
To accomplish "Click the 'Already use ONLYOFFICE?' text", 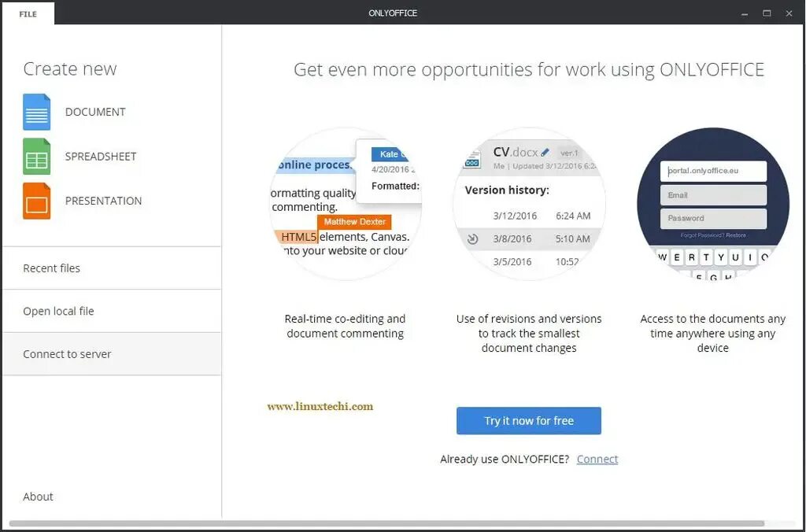I will (505, 459).
